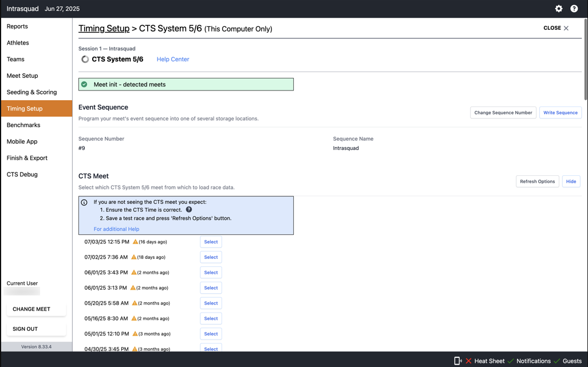This screenshot has width=588, height=367.
Task: Click the CTS System 5/6 loading spinner icon
Action: (x=85, y=59)
